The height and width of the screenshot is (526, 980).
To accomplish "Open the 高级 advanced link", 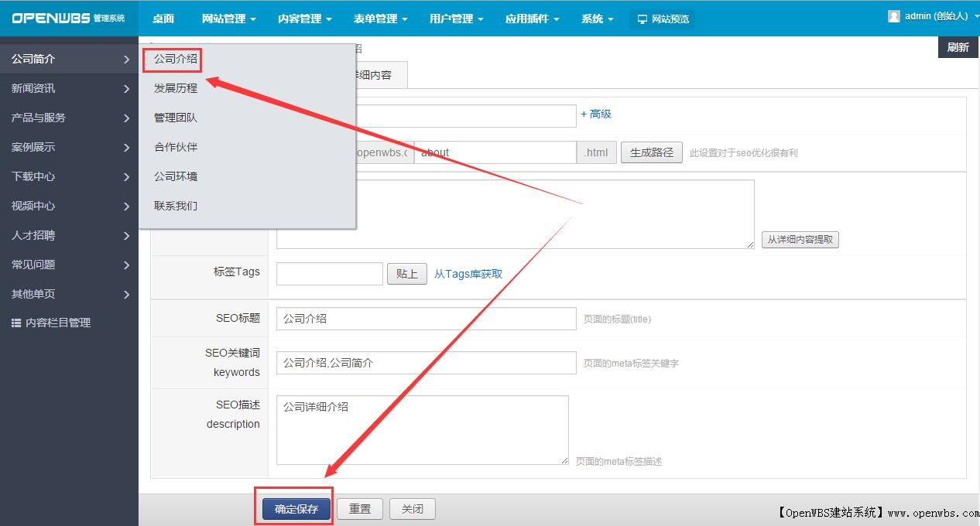I will (598, 114).
